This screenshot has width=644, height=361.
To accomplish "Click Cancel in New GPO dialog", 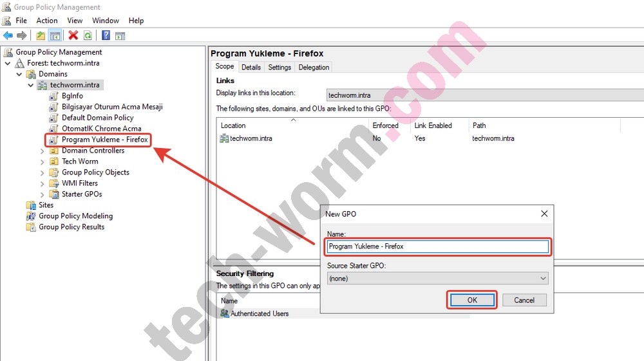I will click(524, 300).
